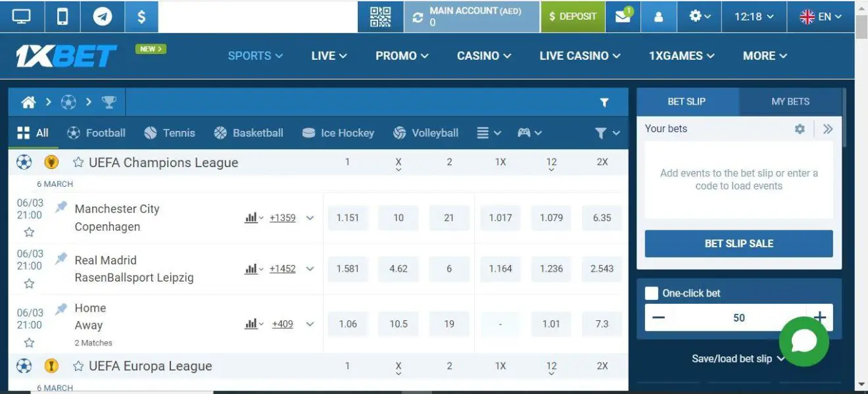Open messages envelope icon
868x394 pixels.
(x=623, y=16)
